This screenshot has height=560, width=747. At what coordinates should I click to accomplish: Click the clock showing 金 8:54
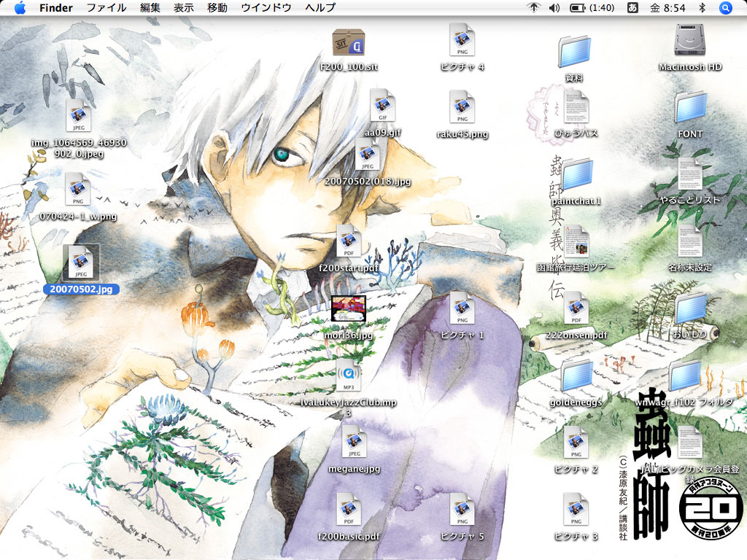pyautogui.click(x=668, y=7)
